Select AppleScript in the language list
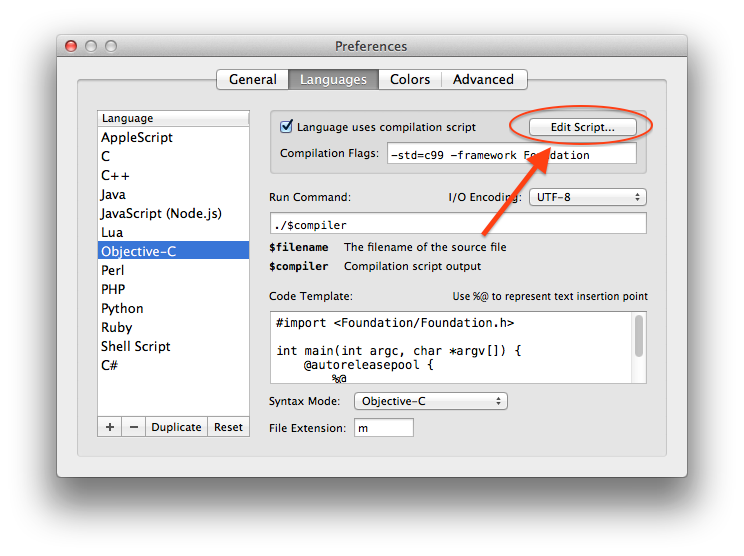The width and height of the screenshot is (744, 556). tap(173, 138)
